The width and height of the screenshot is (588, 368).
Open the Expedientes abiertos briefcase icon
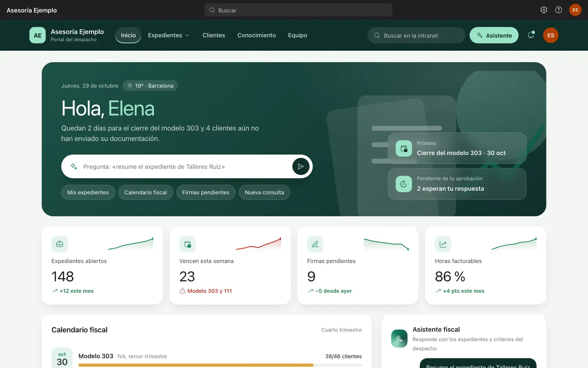(x=60, y=244)
